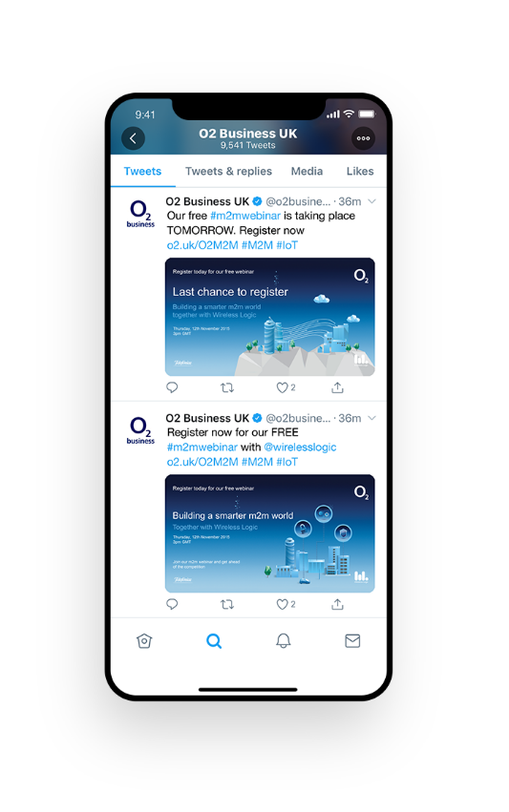The width and height of the screenshot is (509, 812).
Task: Open the three-dot more options button
Action: [x=363, y=138]
